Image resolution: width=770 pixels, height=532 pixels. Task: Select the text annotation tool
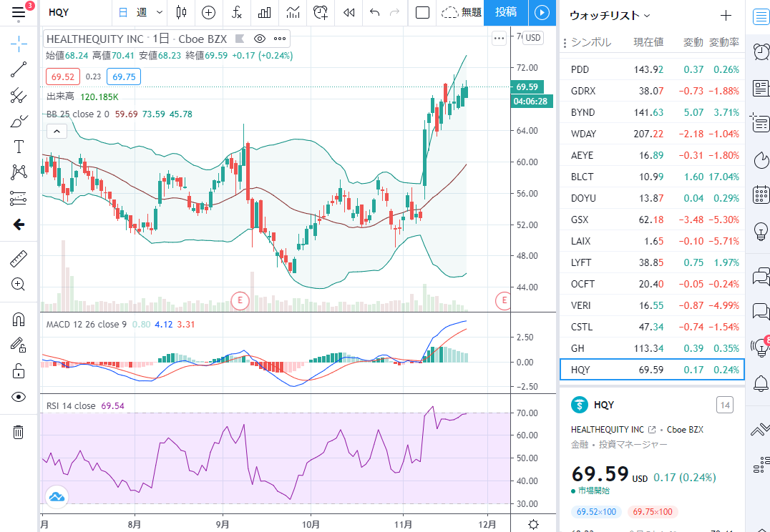[x=19, y=147]
